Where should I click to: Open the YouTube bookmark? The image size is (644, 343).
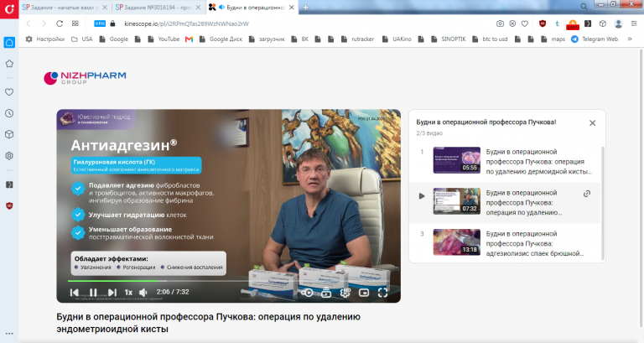pos(164,39)
